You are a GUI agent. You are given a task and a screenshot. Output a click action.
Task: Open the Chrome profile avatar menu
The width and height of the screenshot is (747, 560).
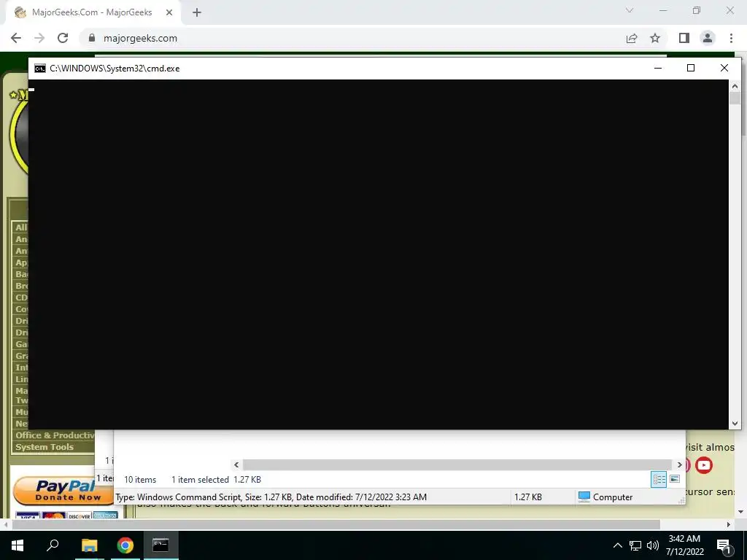pos(708,38)
